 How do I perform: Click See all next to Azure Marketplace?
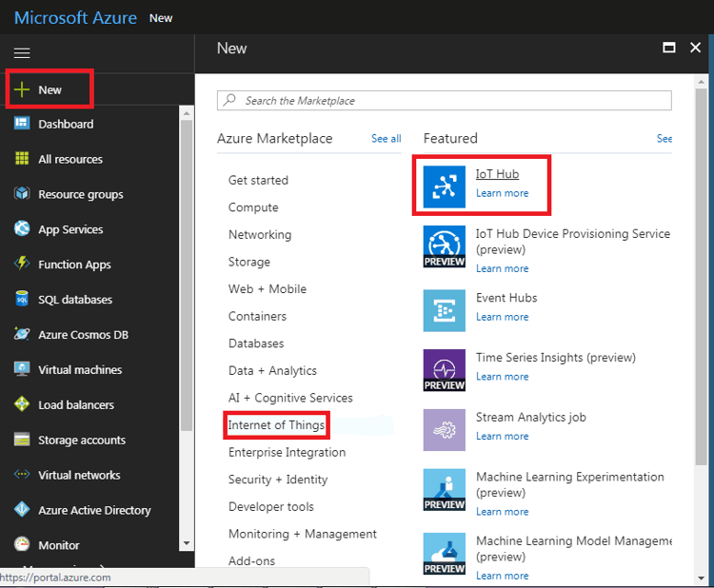(x=387, y=138)
